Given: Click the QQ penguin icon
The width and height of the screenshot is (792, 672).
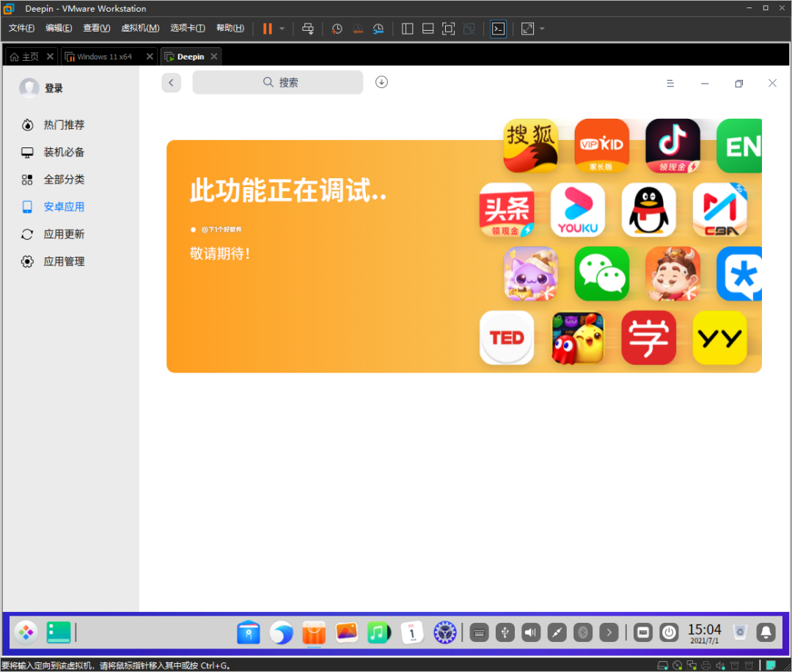Looking at the screenshot, I should [x=648, y=210].
